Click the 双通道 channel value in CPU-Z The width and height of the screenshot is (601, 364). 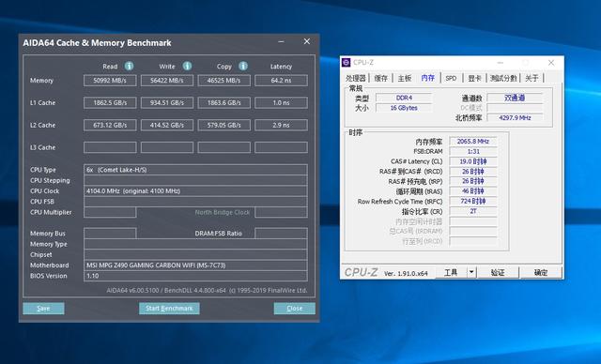pos(515,98)
